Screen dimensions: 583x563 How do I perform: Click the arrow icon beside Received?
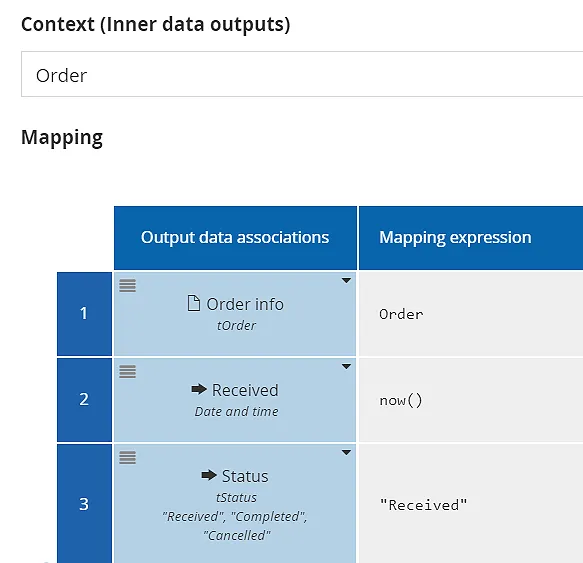click(199, 389)
